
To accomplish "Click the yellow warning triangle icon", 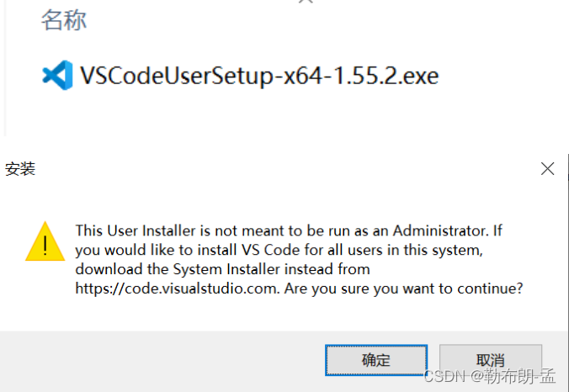I will [42, 241].
